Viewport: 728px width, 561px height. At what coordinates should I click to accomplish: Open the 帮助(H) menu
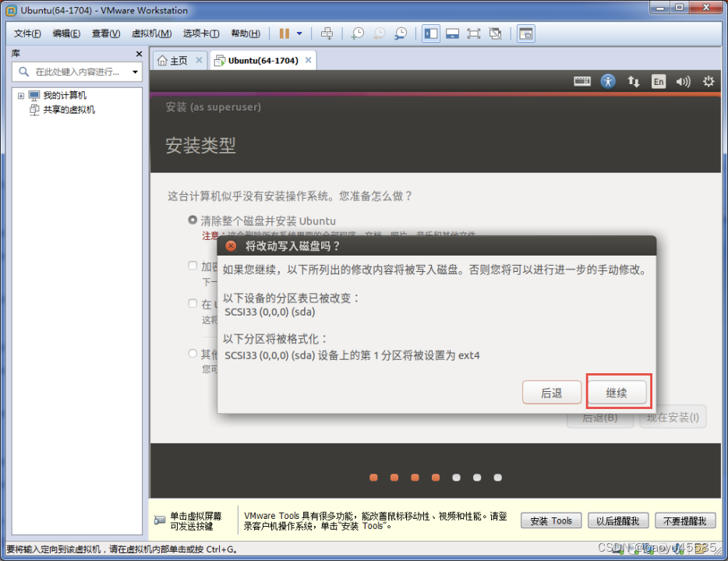[x=246, y=34]
